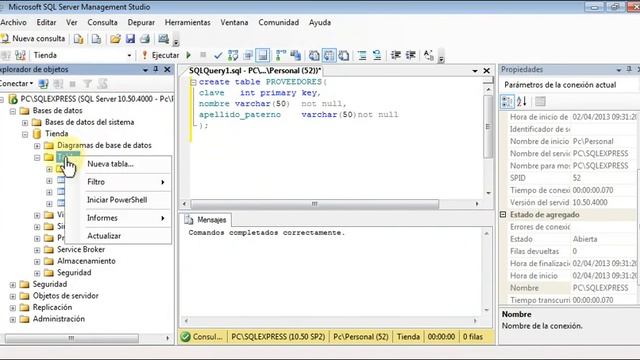Open the Tienda database dropdown
Viewport: 640px width, 360px height.
pos(129,55)
